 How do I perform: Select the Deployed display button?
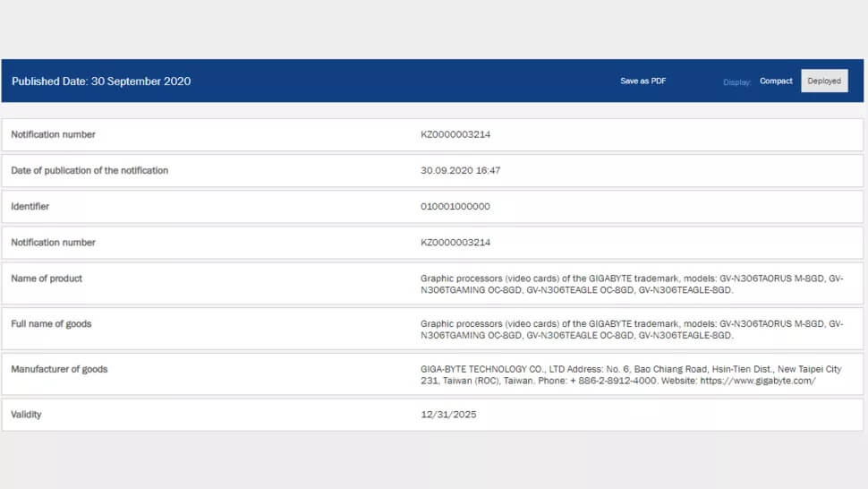(x=824, y=81)
